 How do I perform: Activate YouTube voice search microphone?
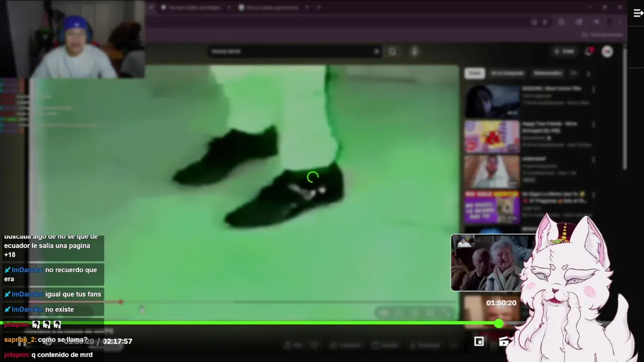click(x=415, y=51)
